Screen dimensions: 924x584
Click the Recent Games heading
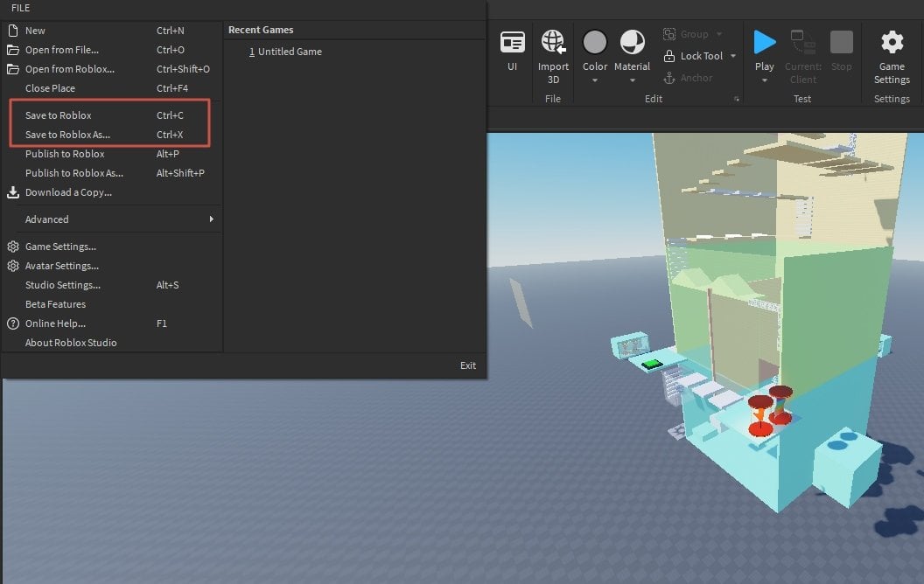(261, 30)
